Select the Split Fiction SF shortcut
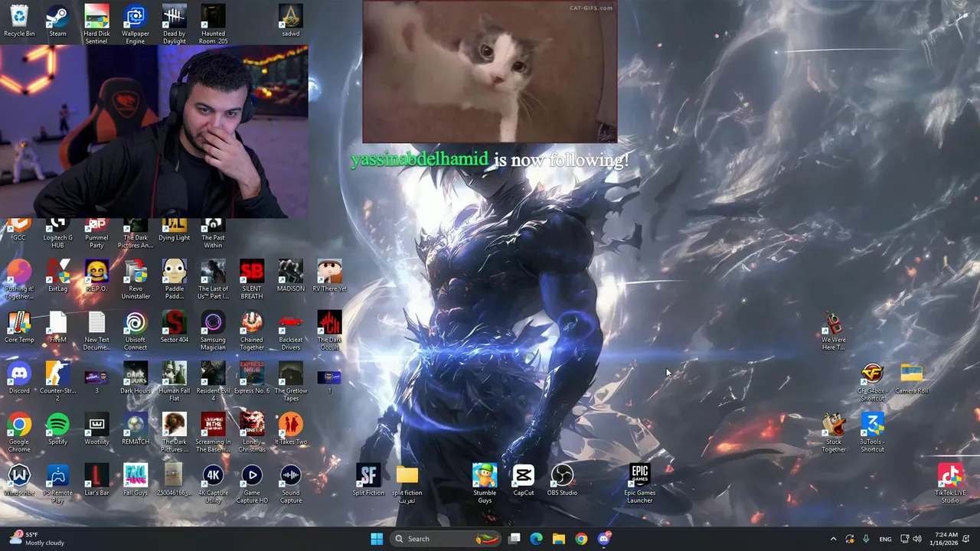980x551 pixels. pos(368,480)
